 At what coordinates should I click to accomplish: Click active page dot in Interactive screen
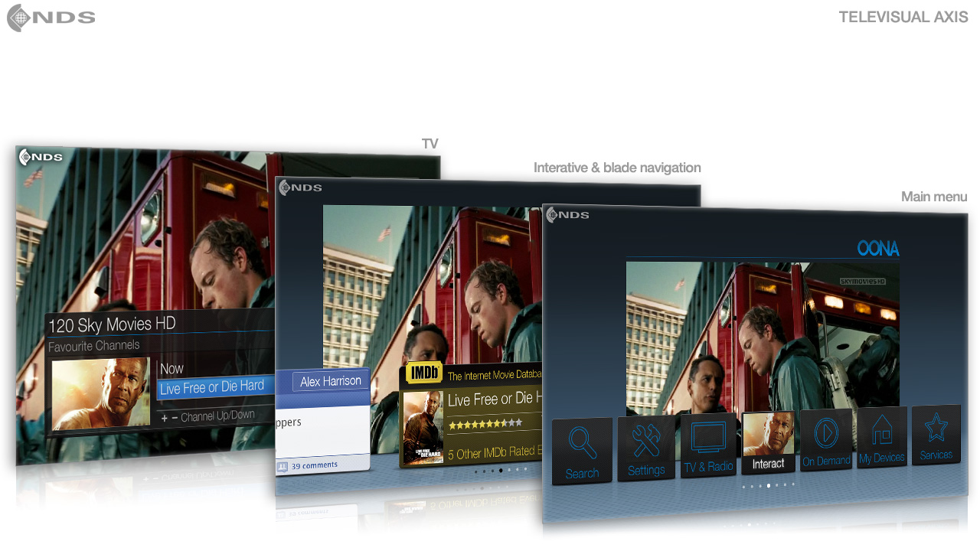(501, 471)
